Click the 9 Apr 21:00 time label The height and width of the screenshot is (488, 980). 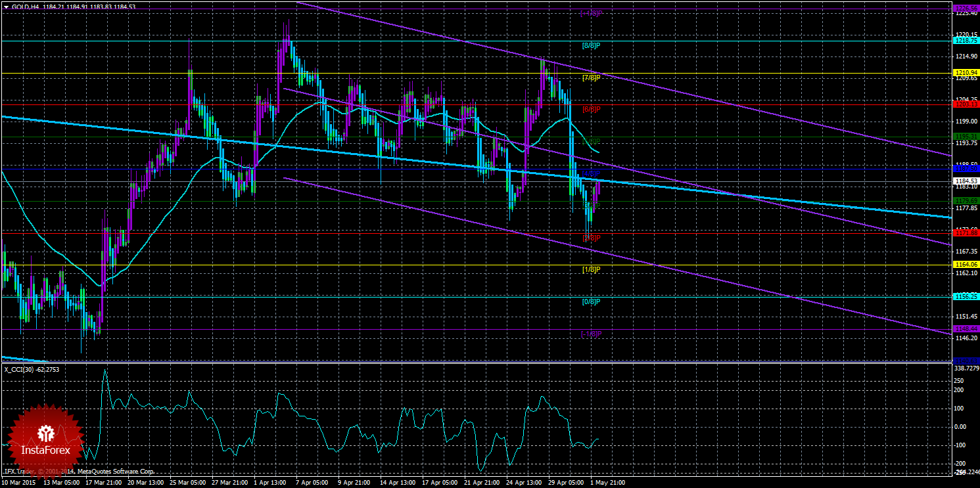pos(353,483)
